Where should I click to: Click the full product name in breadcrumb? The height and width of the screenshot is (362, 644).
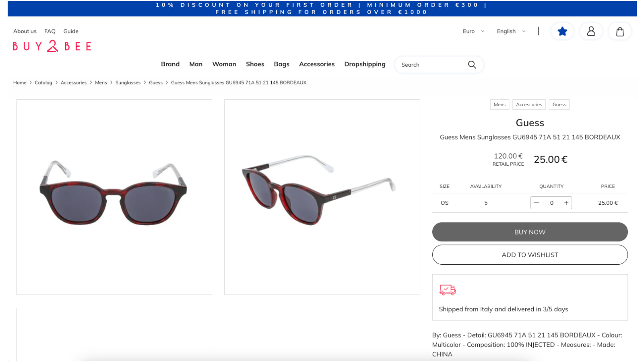pyautogui.click(x=239, y=83)
